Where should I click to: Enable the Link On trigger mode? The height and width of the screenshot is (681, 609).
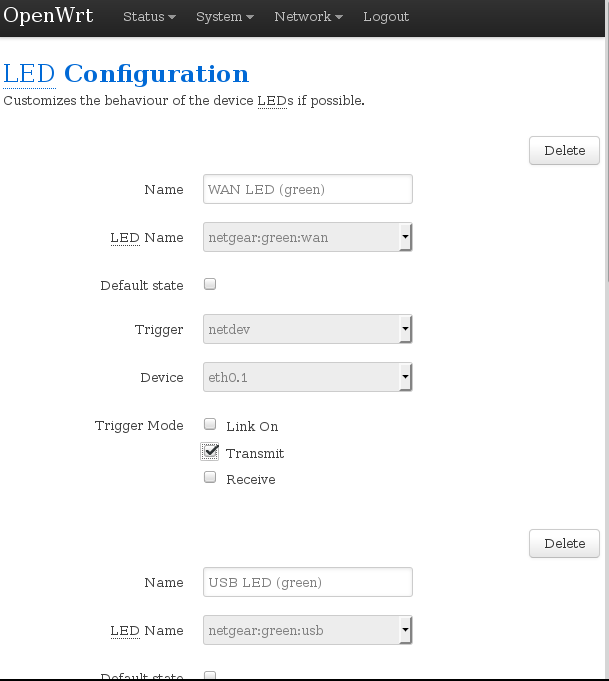point(210,425)
